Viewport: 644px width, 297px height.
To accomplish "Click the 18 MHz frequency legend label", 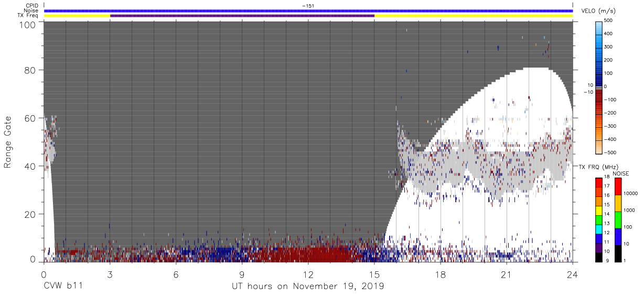I will [606, 178].
